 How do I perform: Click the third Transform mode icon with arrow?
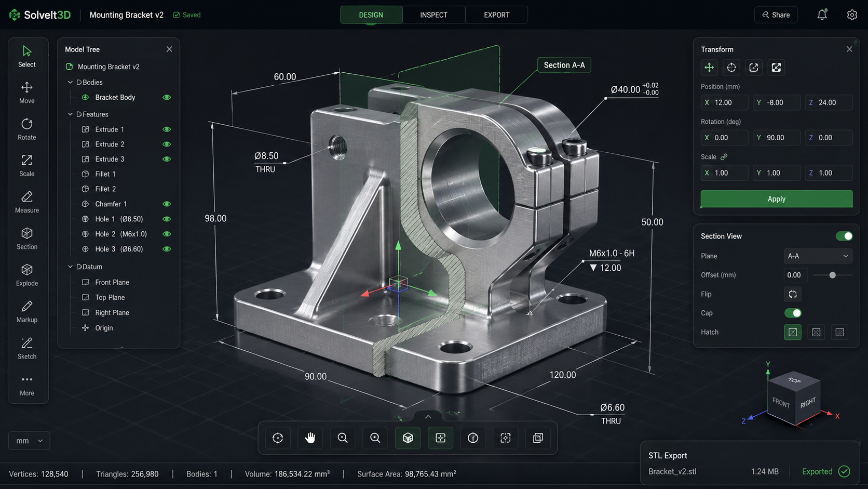(754, 68)
